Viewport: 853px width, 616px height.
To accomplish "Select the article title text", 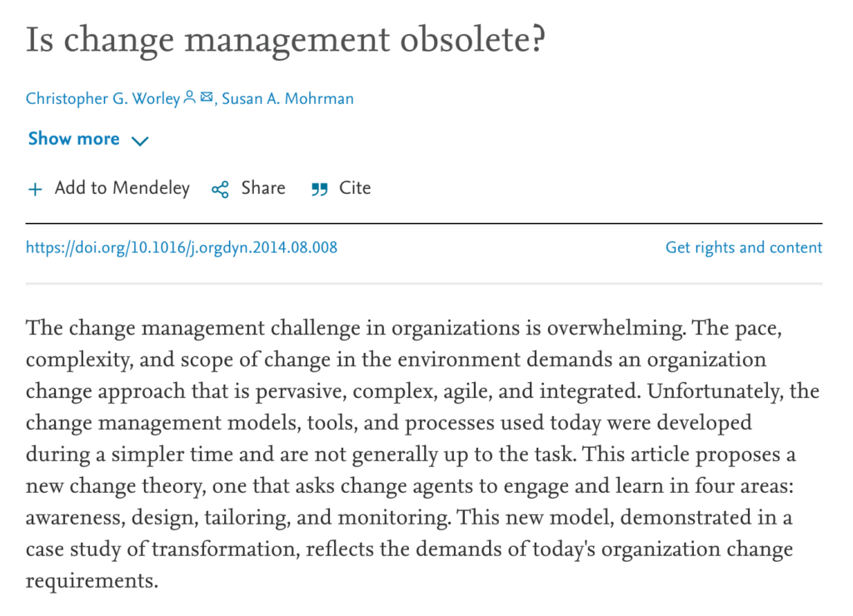I will click(x=286, y=38).
